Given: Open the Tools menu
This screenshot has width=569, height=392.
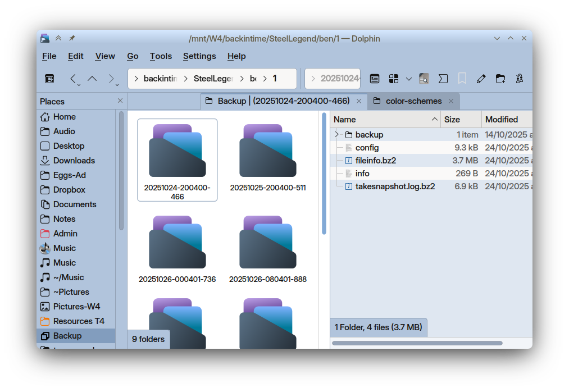Looking at the screenshot, I should pos(161,56).
